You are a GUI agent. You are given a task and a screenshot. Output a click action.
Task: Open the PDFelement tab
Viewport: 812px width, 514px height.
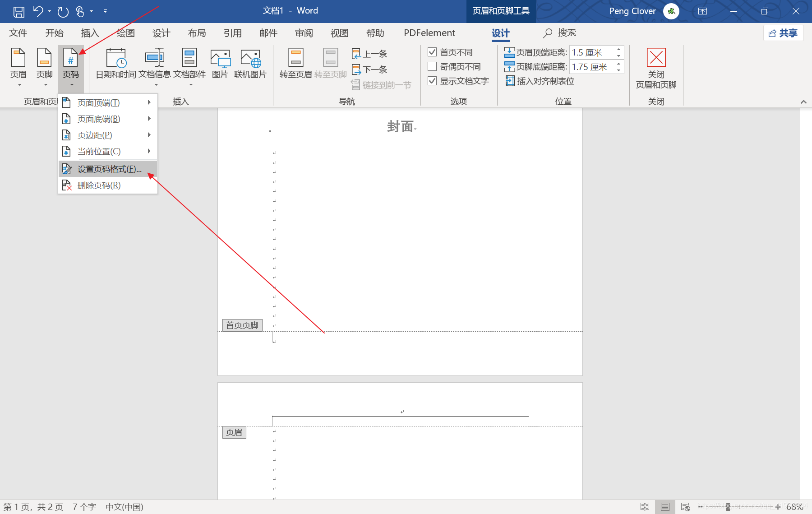429,33
